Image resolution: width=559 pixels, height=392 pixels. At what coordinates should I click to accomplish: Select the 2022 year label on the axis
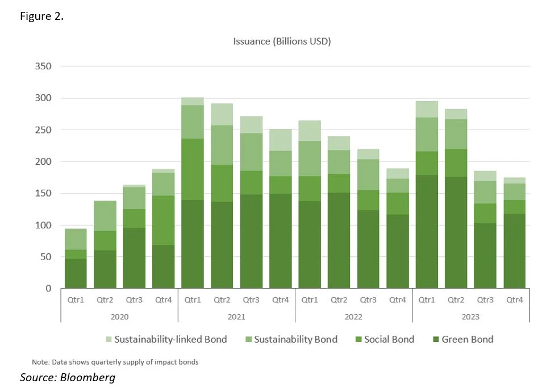click(x=353, y=317)
